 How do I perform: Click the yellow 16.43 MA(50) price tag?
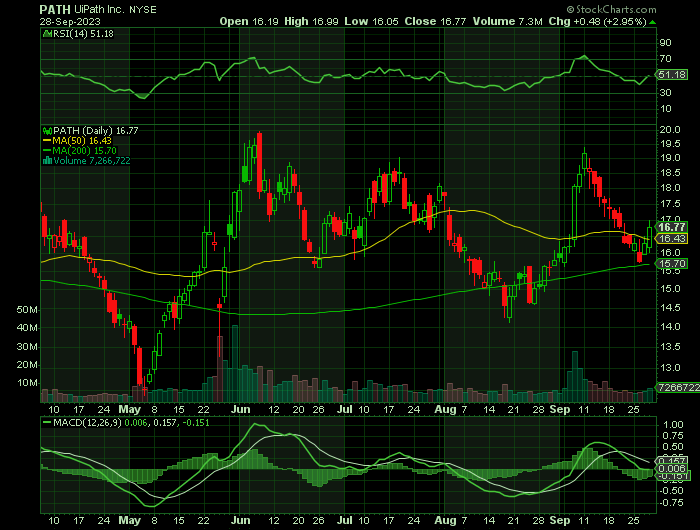click(x=672, y=238)
